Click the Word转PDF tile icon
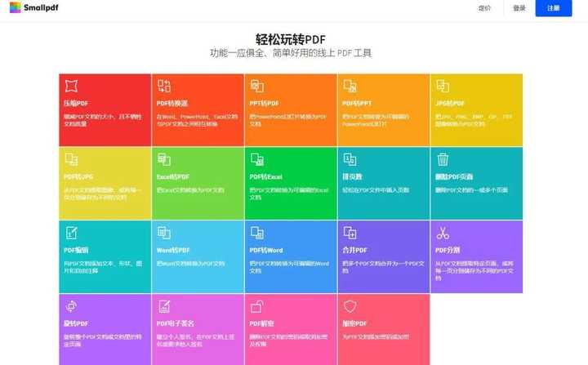 coord(164,233)
